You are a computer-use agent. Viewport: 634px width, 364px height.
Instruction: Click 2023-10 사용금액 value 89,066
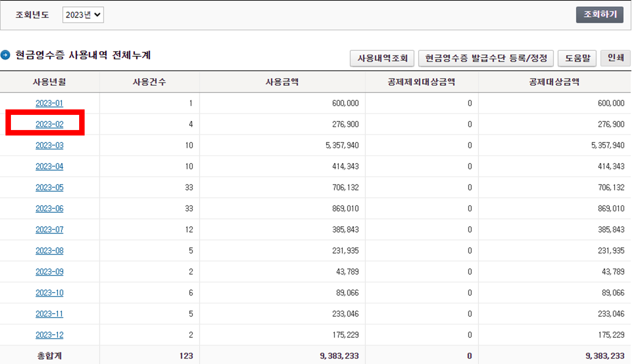click(347, 292)
